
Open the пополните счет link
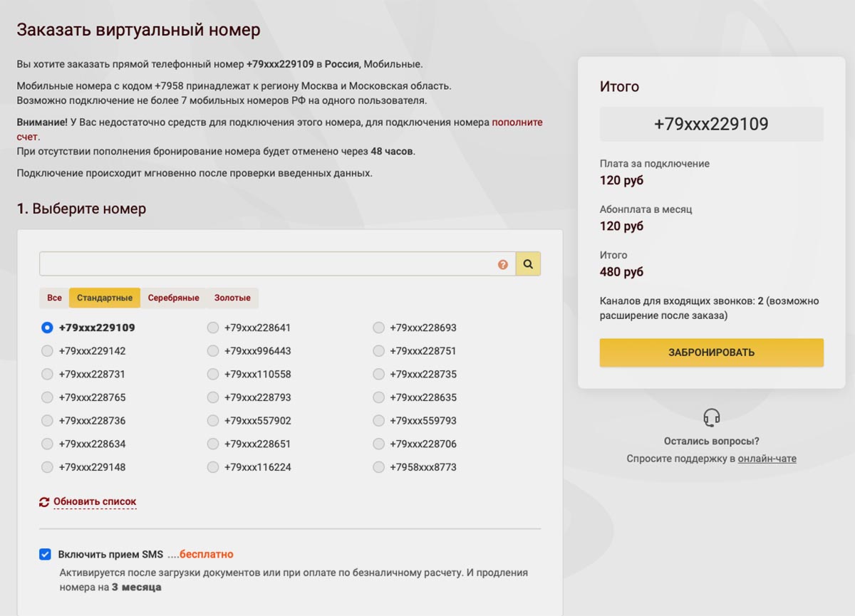(x=517, y=122)
